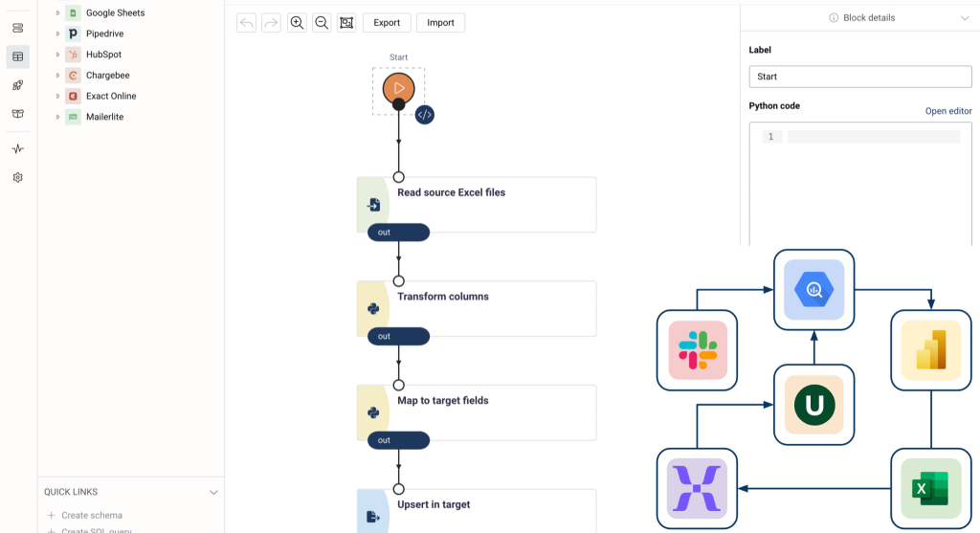Open the activity pulse icon in sidebar
The image size is (980, 533).
(17, 148)
